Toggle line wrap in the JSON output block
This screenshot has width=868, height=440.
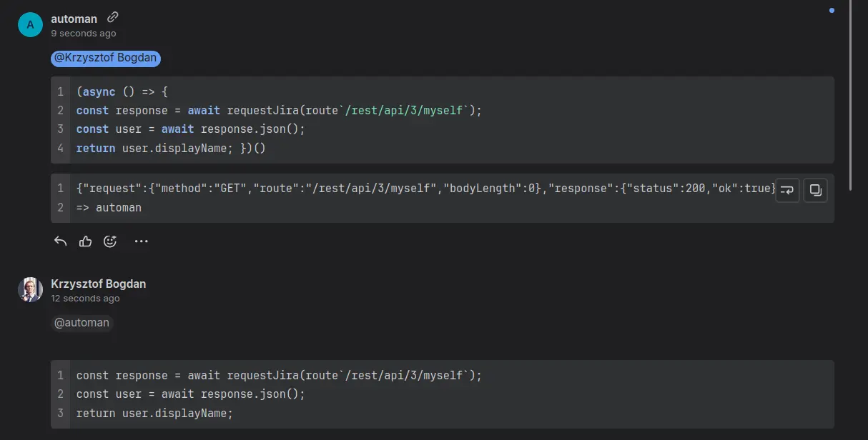(x=787, y=190)
